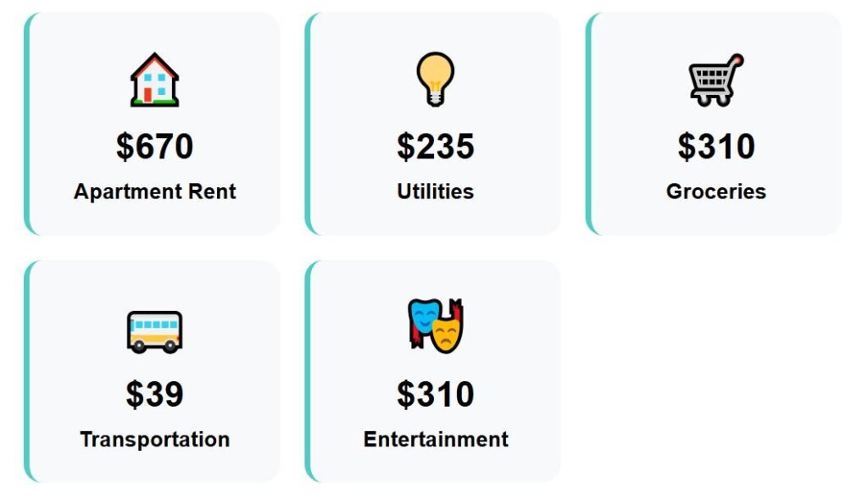This screenshot has width=868, height=499.
Task: Click the teal left border of Transportation card
Action: (x=27, y=371)
